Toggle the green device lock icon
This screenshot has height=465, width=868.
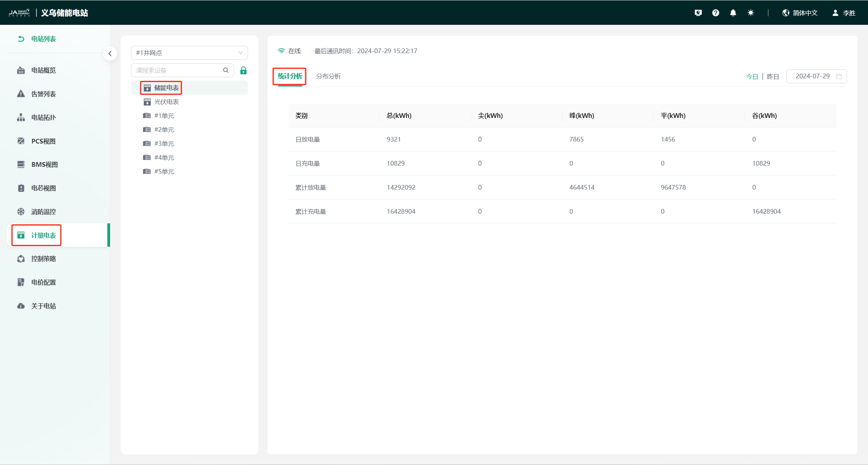tap(243, 70)
